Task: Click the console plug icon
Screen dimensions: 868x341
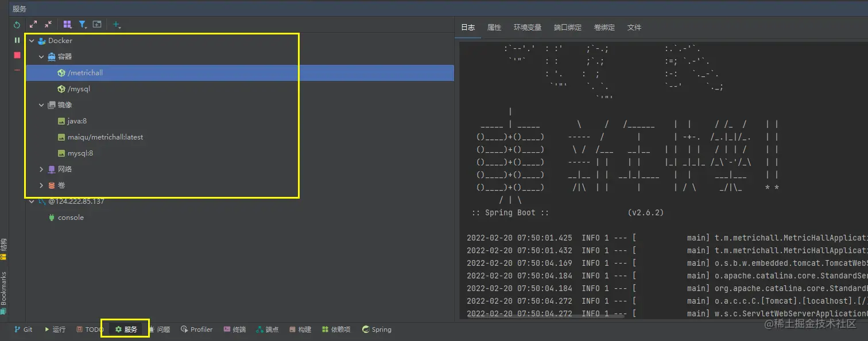Action: click(x=52, y=218)
